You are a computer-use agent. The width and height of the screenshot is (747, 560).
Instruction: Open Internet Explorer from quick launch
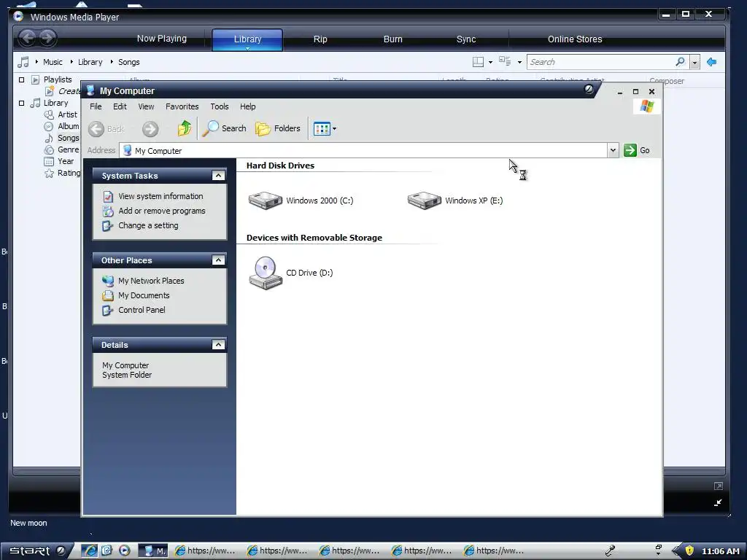[x=89, y=551]
